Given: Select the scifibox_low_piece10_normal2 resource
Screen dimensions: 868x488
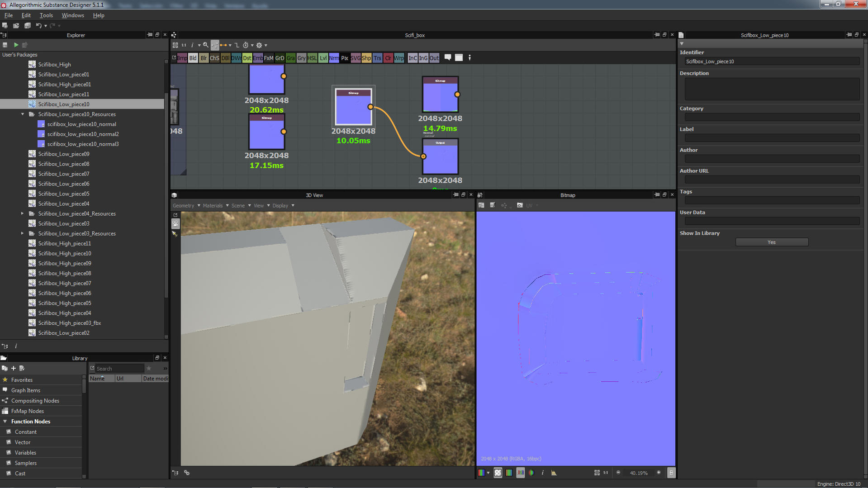Looking at the screenshot, I should click(x=84, y=134).
